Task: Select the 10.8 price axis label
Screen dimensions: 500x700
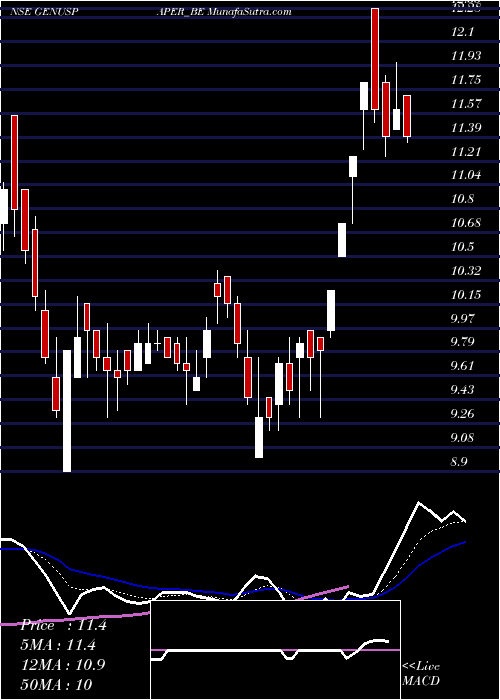Action: point(462,199)
